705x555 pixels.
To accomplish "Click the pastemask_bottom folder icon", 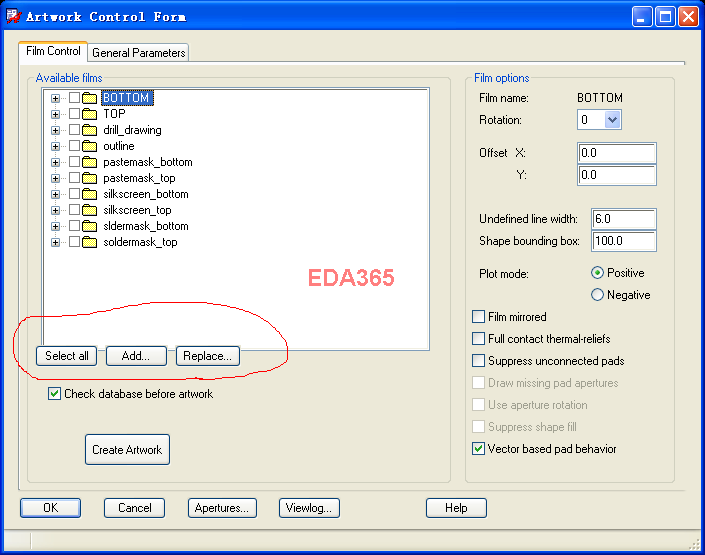I will point(89,162).
